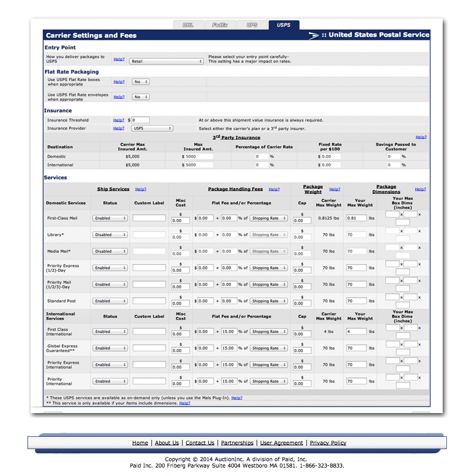This screenshot has height=476, width=476.
Task: Open Standard Post status dropdown
Action: coord(110,301)
